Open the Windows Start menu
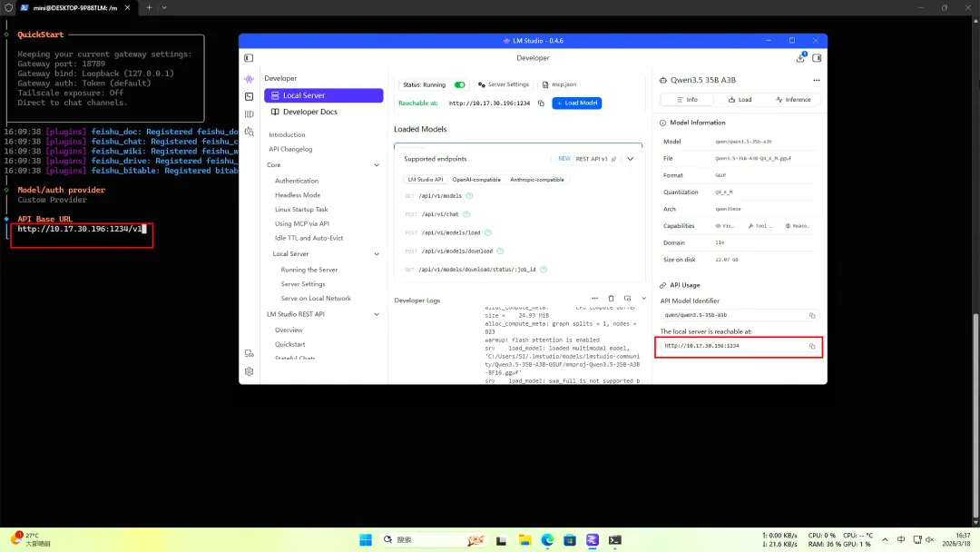Image resolution: width=980 pixels, height=552 pixels. pos(366,539)
